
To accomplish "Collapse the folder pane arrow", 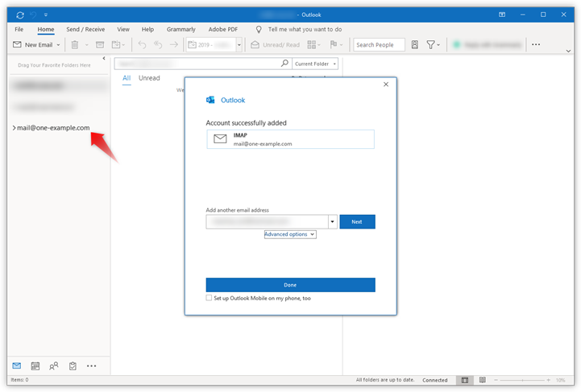I will (x=104, y=58).
